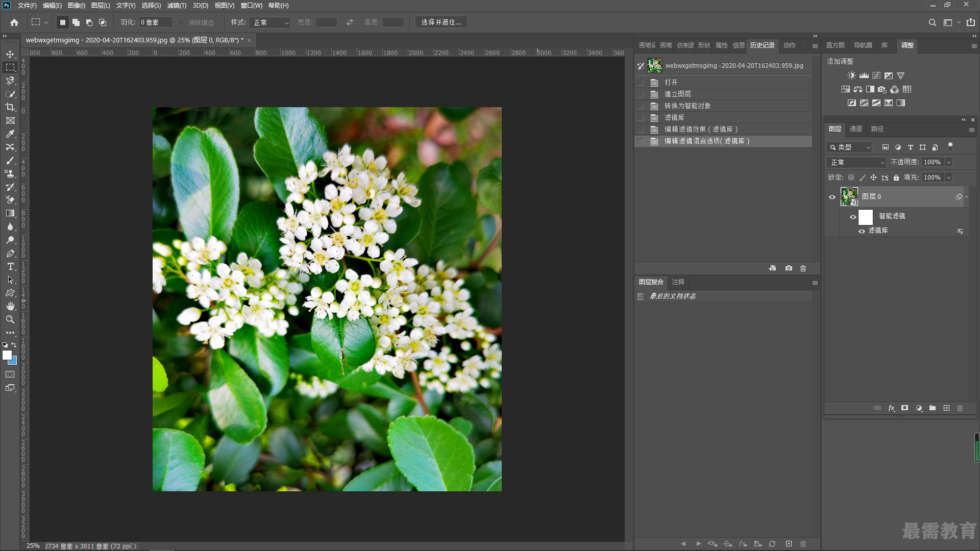Click the 智能滤镜 mask thumbnail
This screenshot has width=980, height=551.
click(866, 217)
